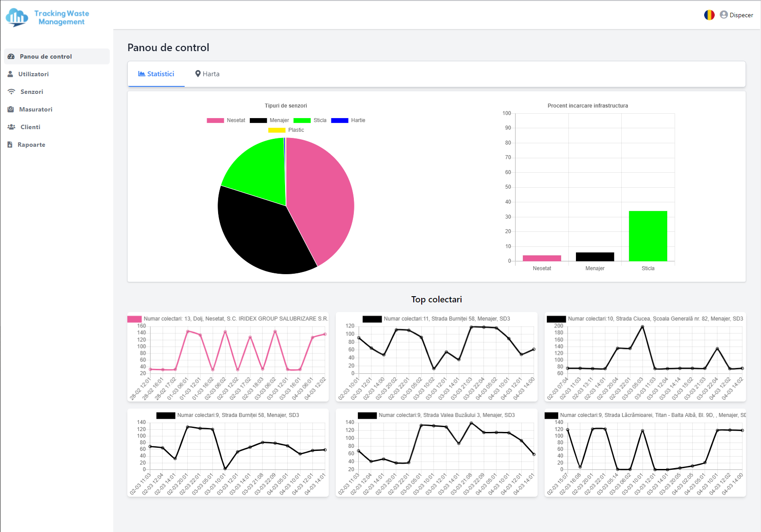Switch to the Harta tab
This screenshot has width=761, height=532.
(x=207, y=74)
